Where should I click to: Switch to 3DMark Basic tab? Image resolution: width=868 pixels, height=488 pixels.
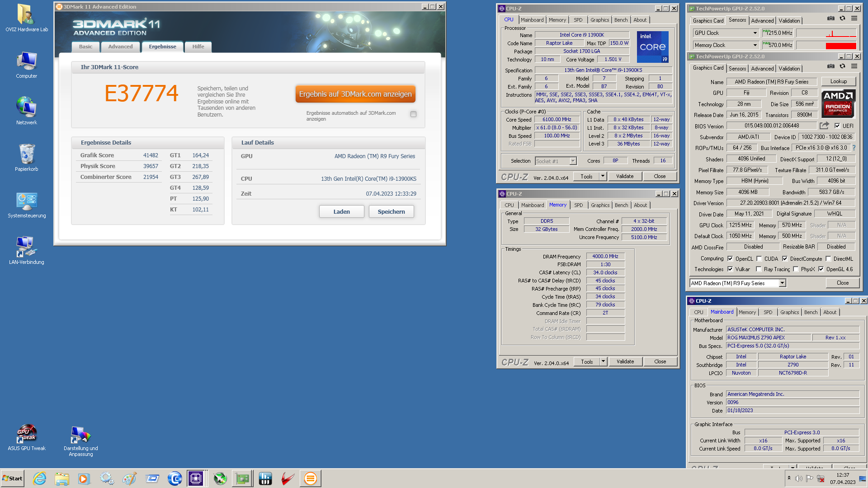85,47
